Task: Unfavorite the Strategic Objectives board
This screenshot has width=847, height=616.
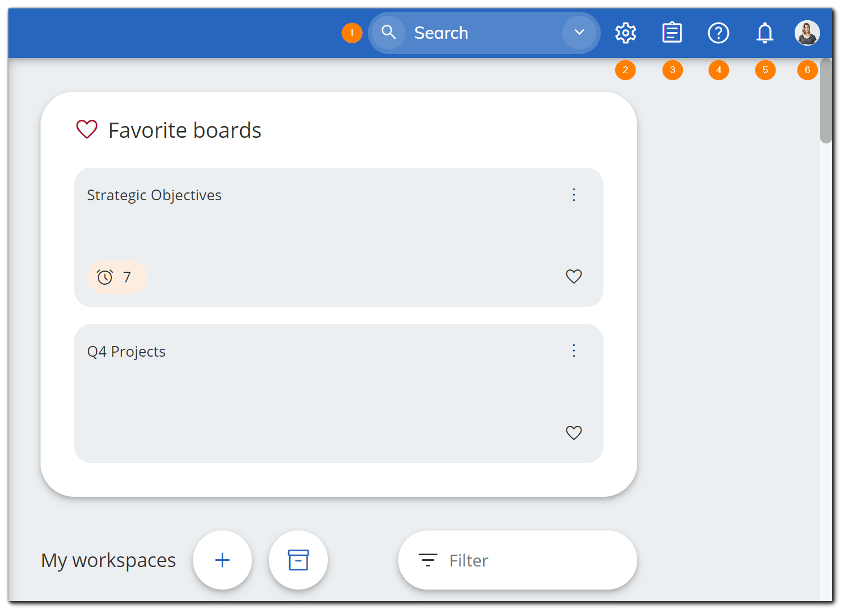Action: click(x=574, y=276)
